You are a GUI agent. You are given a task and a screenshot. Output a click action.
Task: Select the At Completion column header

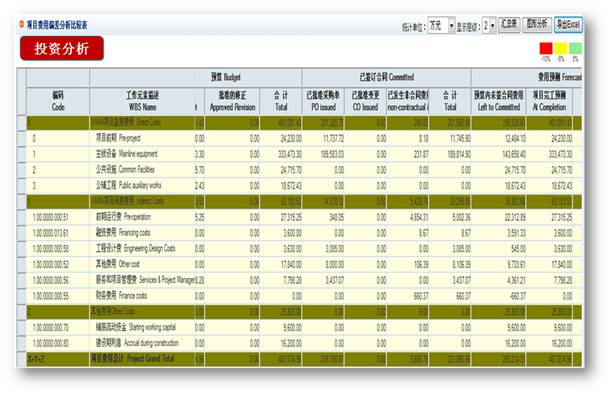pyautogui.click(x=549, y=101)
